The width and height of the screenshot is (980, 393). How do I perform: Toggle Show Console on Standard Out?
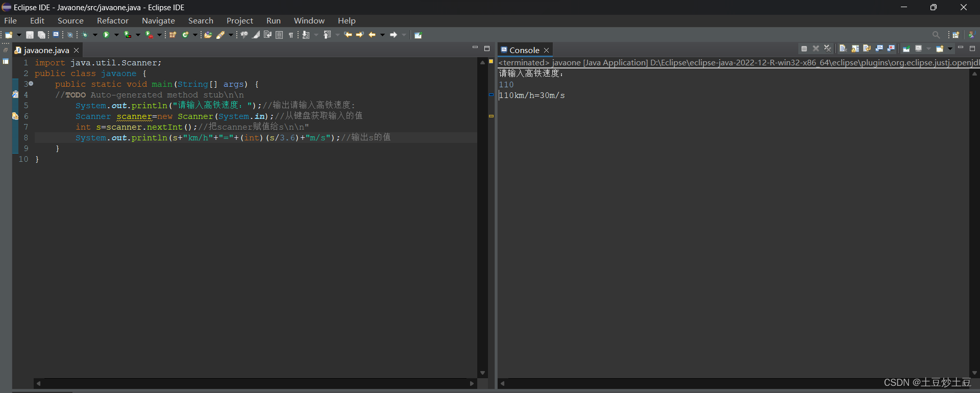(x=879, y=48)
